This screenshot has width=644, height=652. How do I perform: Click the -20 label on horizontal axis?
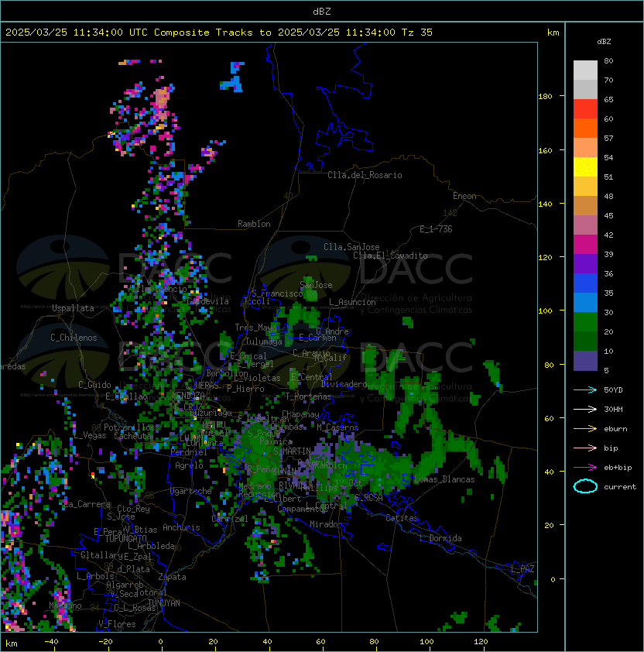[x=105, y=642]
